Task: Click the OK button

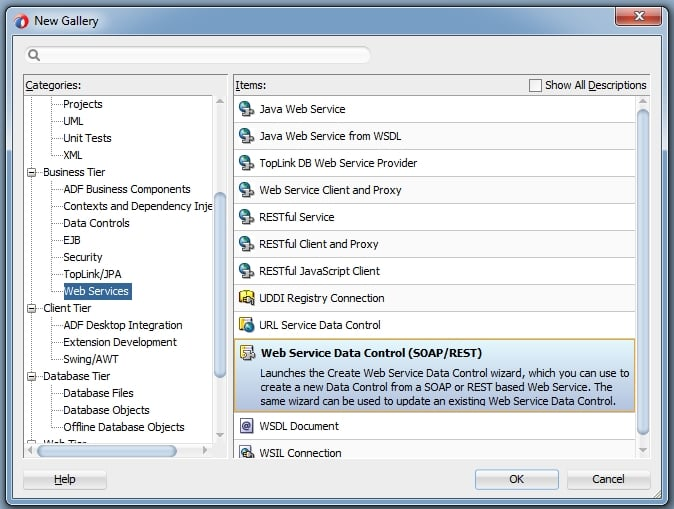Action: [517, 479]
